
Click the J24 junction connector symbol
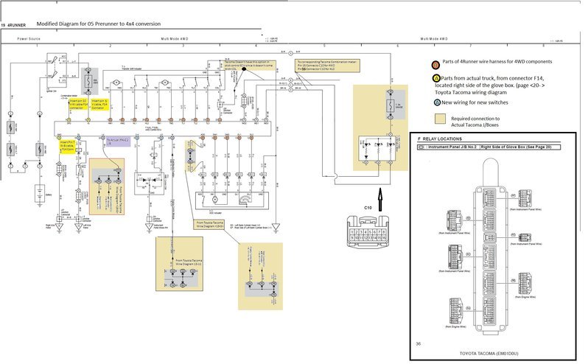[220, 105]
